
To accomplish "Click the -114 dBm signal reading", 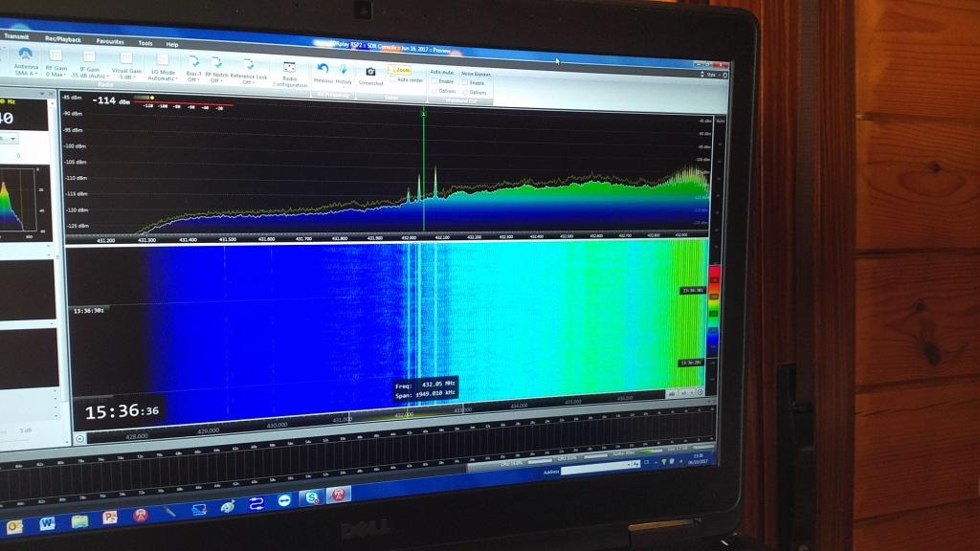I will (111, 99).
